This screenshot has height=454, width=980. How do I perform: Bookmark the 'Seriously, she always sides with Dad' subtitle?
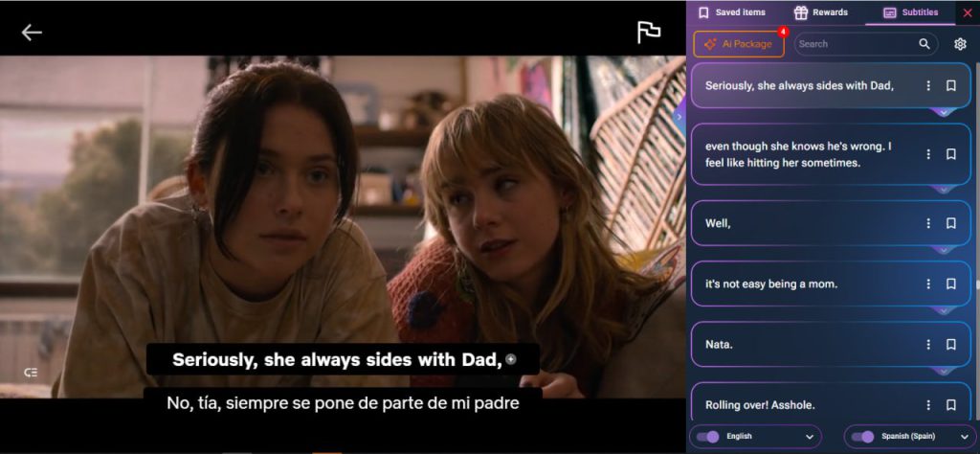(951, 85)
